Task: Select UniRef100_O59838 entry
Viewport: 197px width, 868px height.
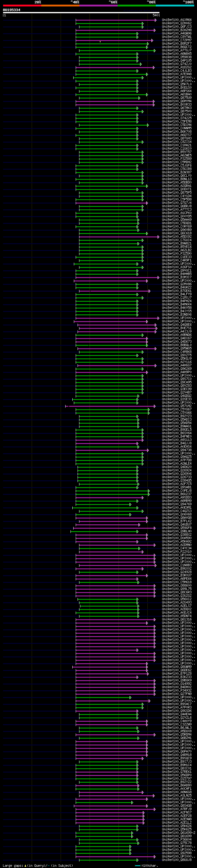Action: pyautogui.click(x=177, y=57)
